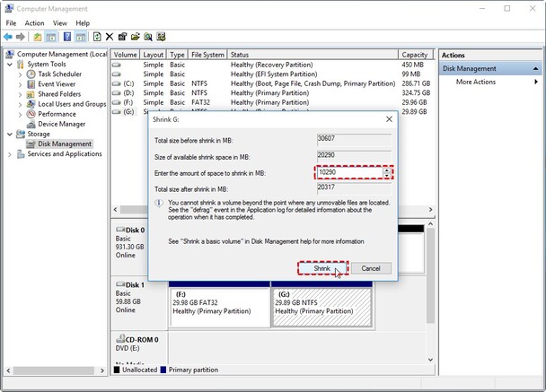Increase shrink amount with up spinner arrow
546x392 pixels.
(x=387, y=169)
